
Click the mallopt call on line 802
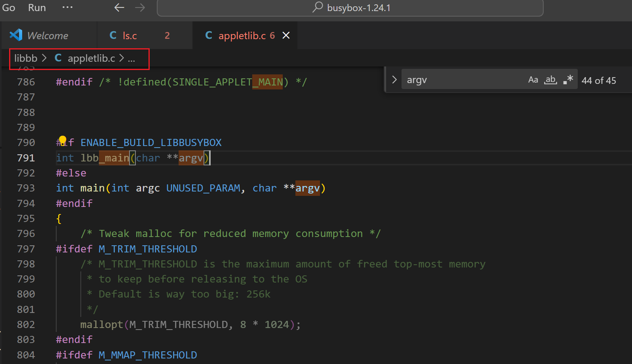click(190, 324)
